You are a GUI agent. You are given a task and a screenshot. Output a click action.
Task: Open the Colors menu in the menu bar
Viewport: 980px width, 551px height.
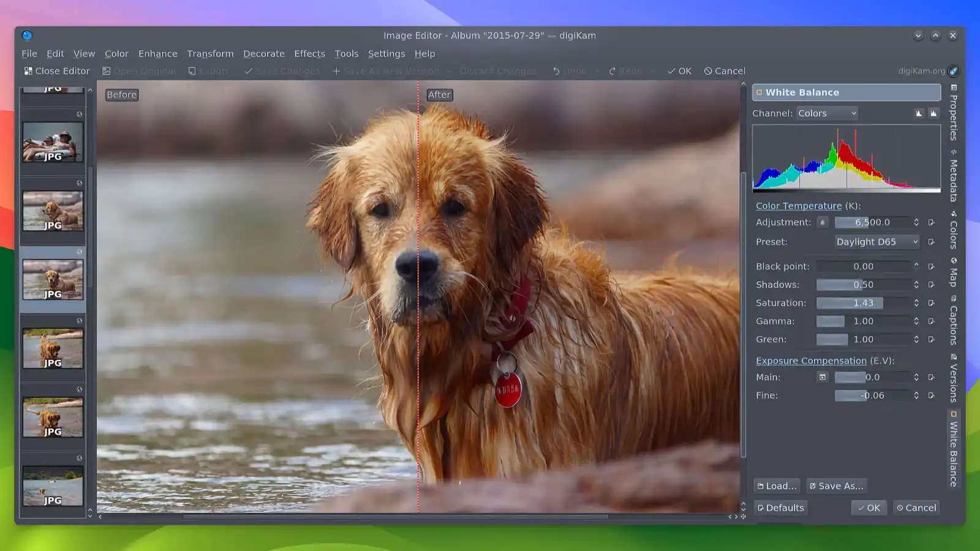tap(116, 53)
